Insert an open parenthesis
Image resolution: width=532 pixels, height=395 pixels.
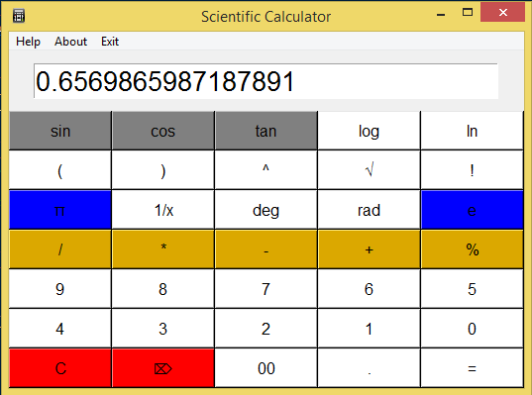60,170
